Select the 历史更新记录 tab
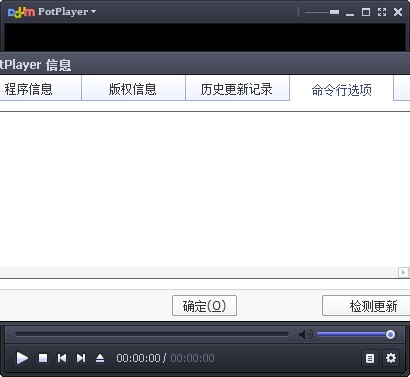 [237, 89]
